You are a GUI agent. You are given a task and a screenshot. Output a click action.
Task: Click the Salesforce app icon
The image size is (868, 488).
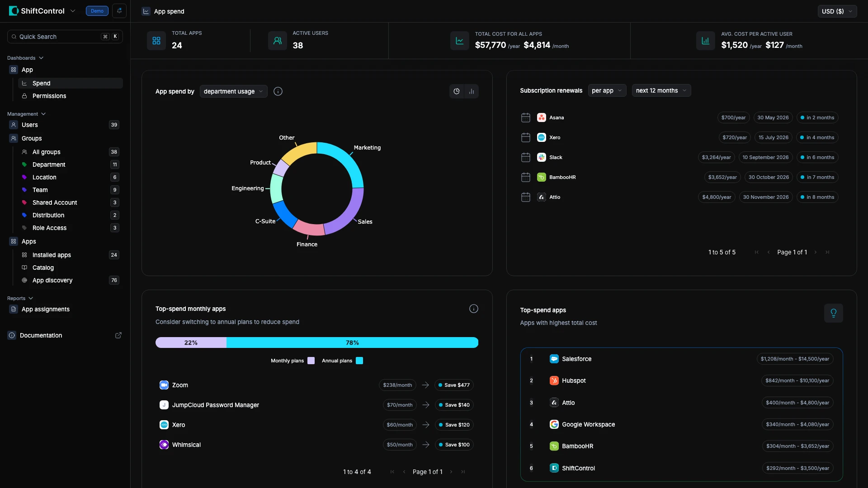554,359
